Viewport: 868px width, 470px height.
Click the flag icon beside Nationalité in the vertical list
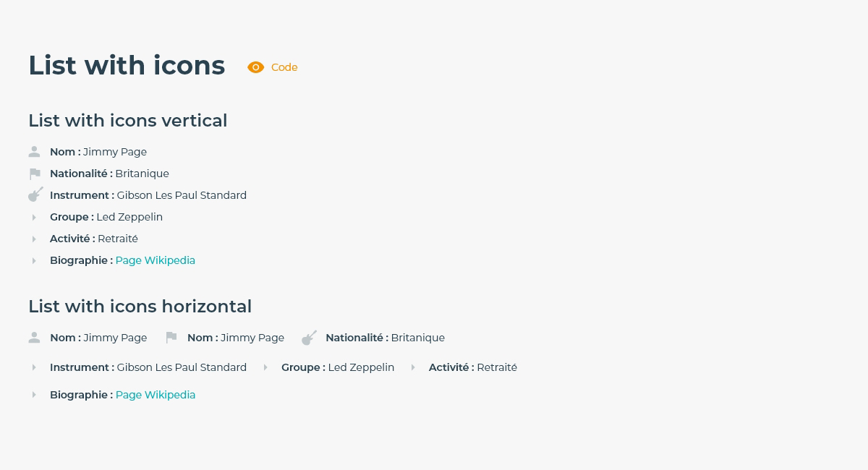(x=35, y=174)
